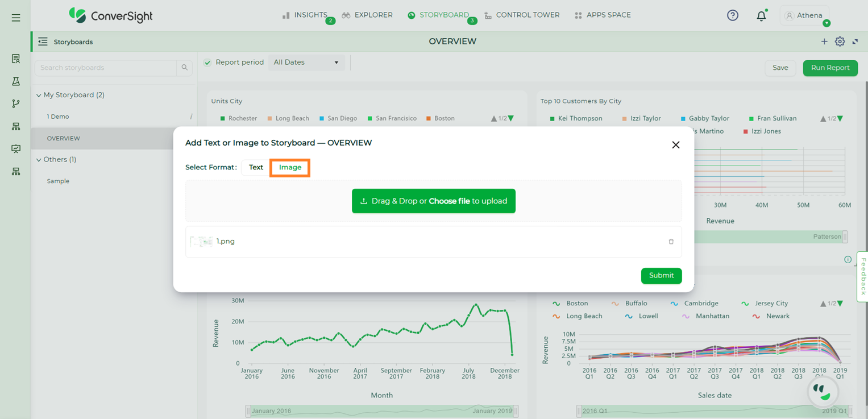Toggle Cambridge legend entry

[695, 304]
